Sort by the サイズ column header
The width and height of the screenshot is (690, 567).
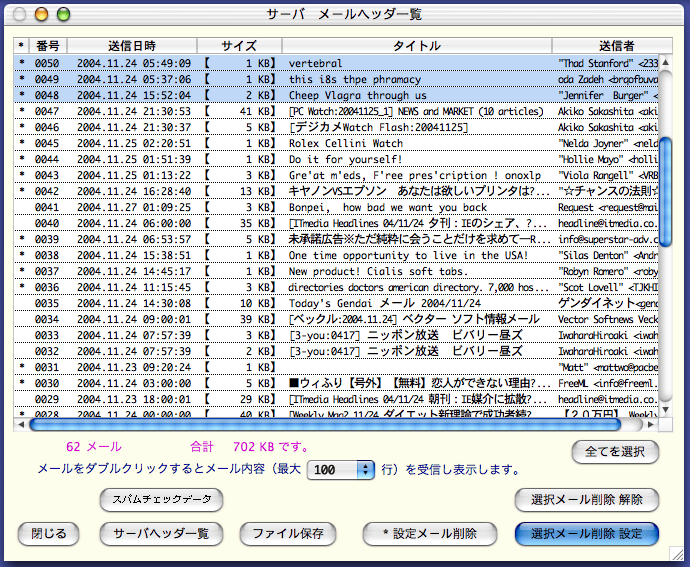coord(239,46)
